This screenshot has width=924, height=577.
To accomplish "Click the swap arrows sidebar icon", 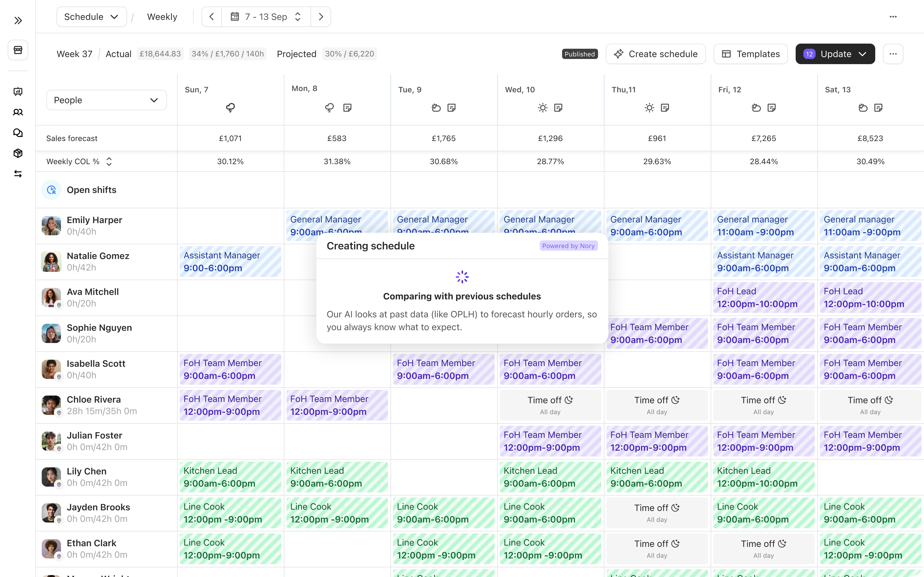I will tap(18, 174).
